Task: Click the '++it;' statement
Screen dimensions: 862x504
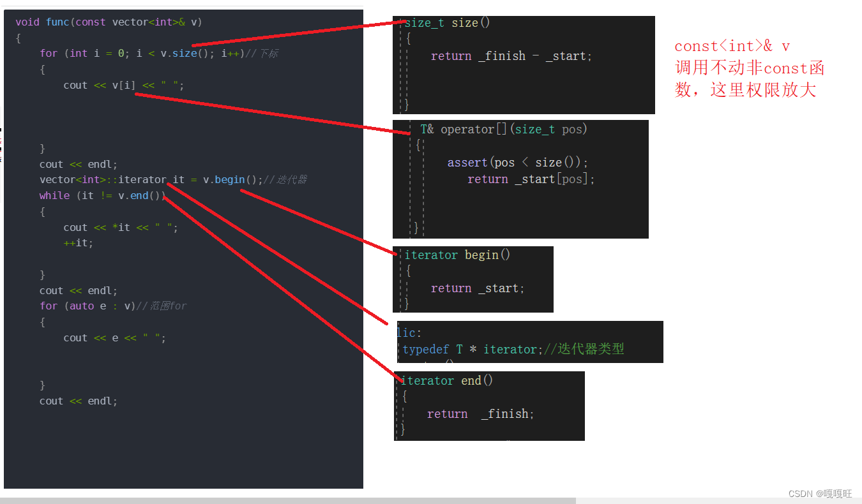Action: click(x=78, y=243)
